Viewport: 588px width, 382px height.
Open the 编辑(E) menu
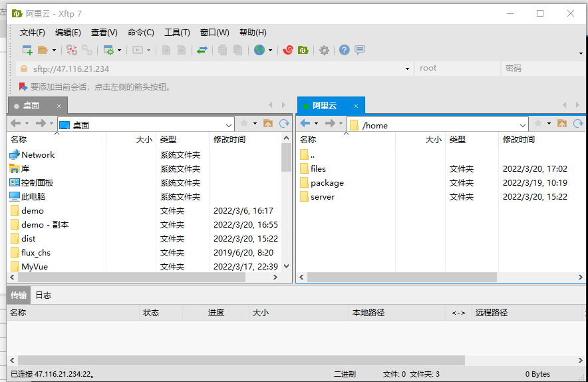tap(68, 33)
